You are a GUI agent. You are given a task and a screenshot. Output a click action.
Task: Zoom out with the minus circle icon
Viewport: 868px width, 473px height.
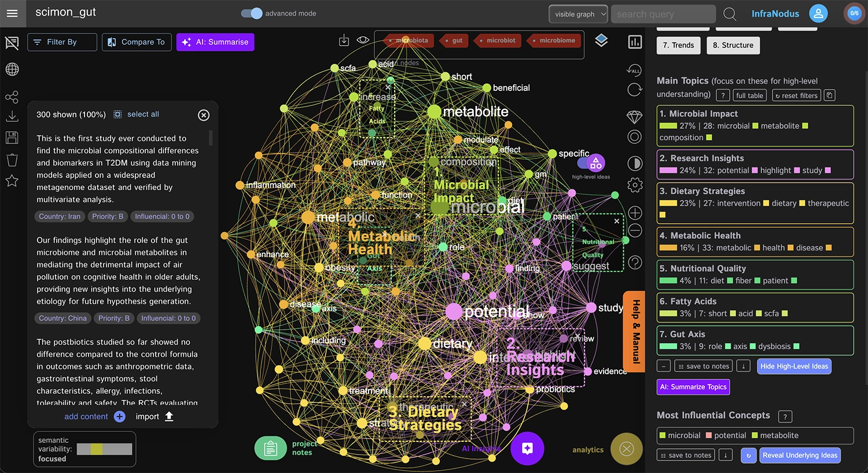click(x=635, y=231)
